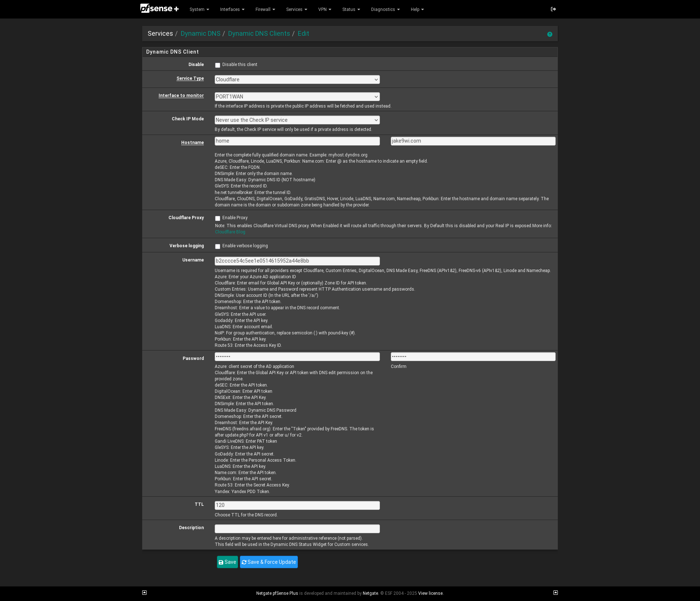700x601 pixels.
Task: Open the Check IP Mode dropdown
Action: pos(297,120)
